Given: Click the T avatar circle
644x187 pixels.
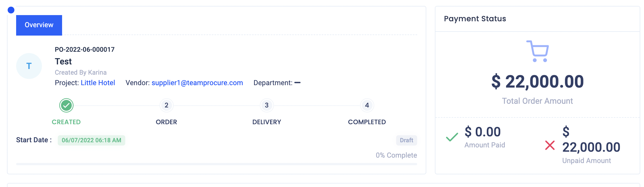Looking at the screenshot, I should 29,66.
